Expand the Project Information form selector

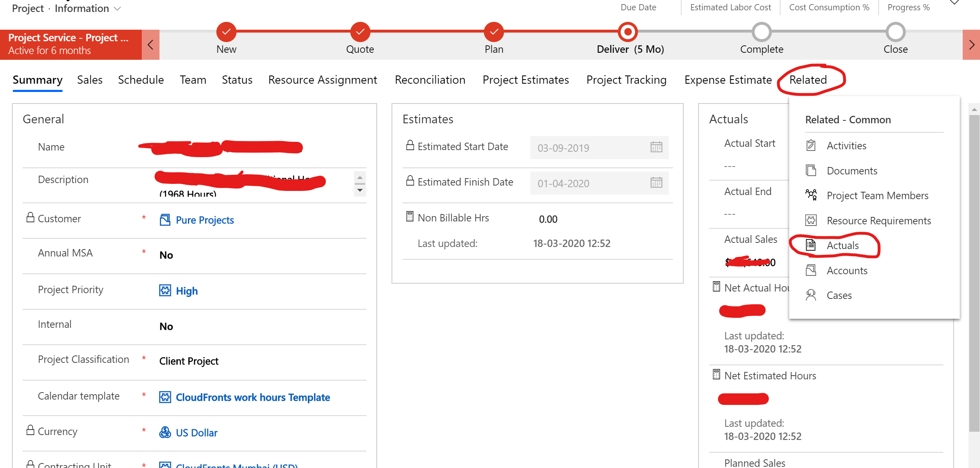tap(117, 9)
